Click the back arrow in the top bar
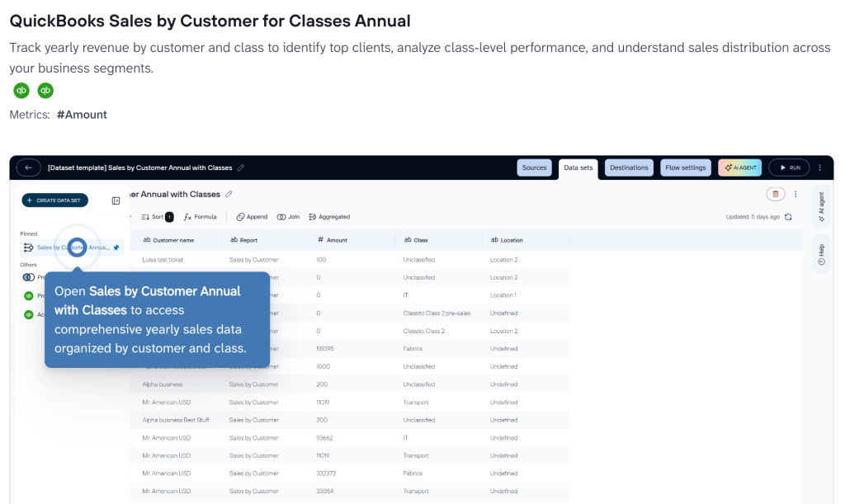 coord(29,167)
